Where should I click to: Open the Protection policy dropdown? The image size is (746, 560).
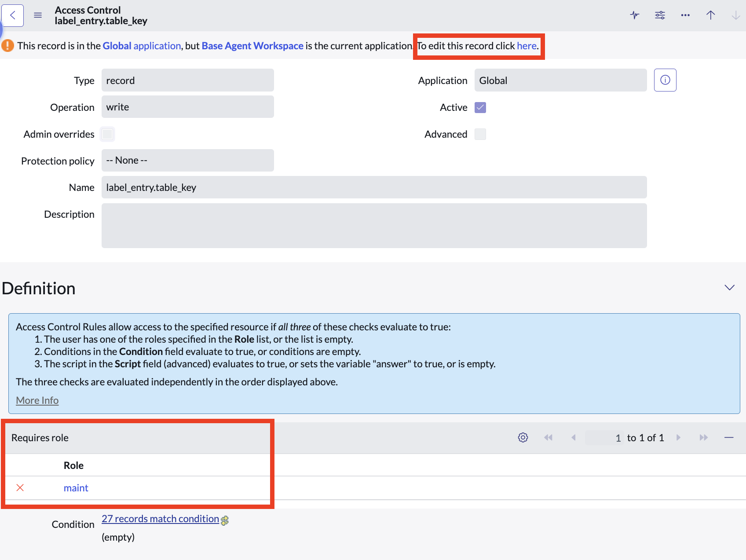(187, 161)
